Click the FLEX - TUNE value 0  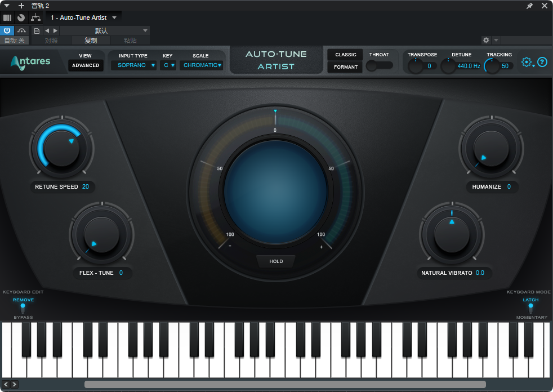click(x=121, y=273)
